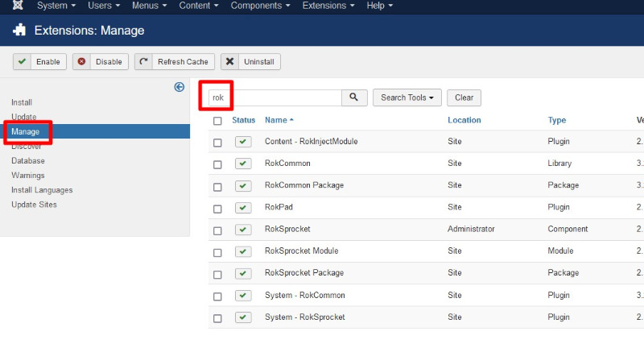Viewport: 644px width, 344px height.
Task: Click the Refresh Cache button
Action: coord(175,62)
